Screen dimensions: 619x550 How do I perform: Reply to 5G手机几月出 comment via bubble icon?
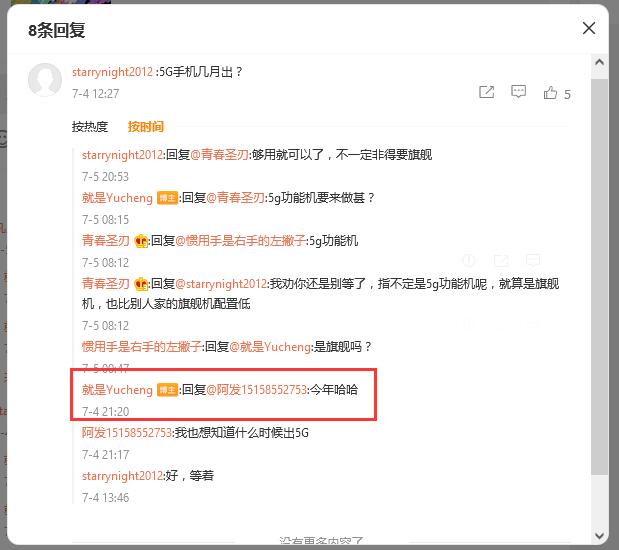click(518, 92)
